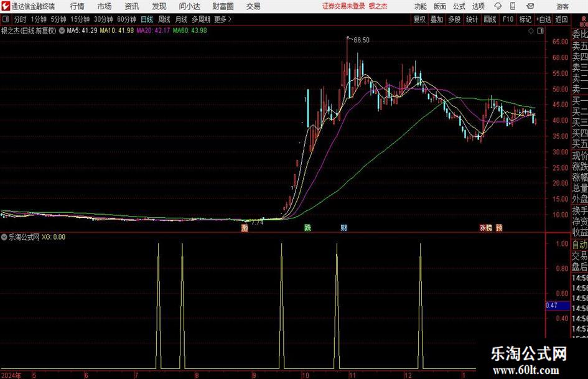The image size is (588, 379).
Task: Click the 2024年 date axis label
Action: [x=11, y=375]
